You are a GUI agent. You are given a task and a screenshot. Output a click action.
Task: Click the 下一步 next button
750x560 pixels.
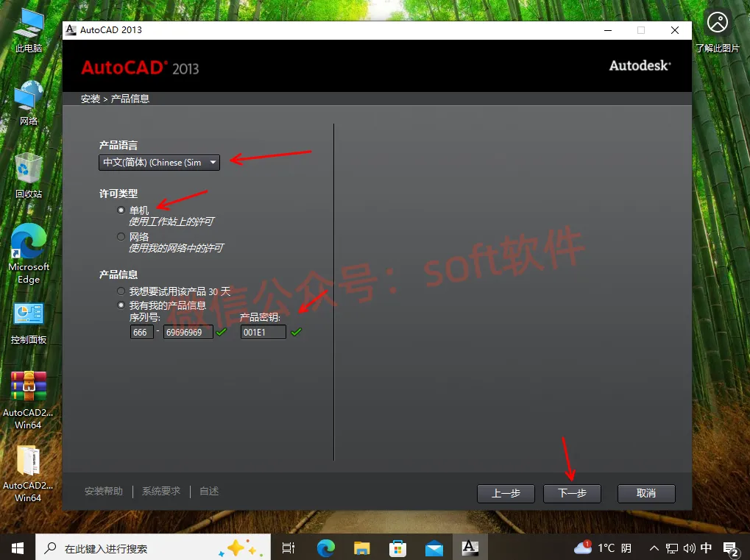tap(572, 493)
